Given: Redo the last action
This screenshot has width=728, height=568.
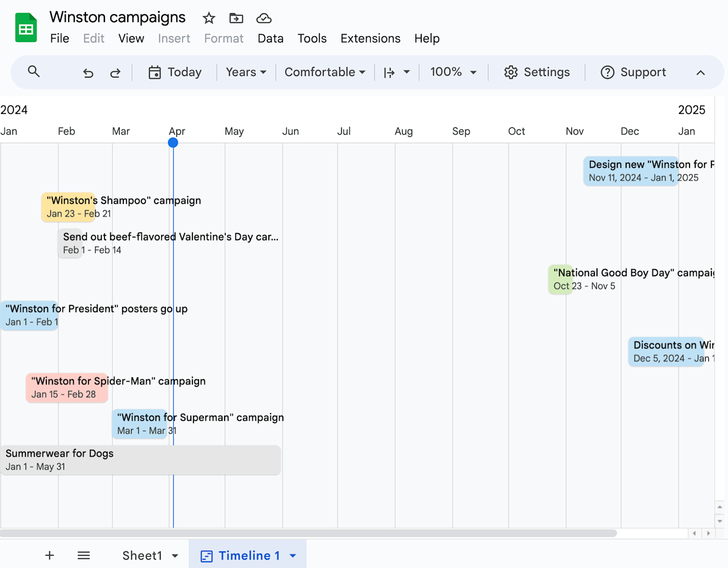Looking at the screenshot, I should point(115,72).
